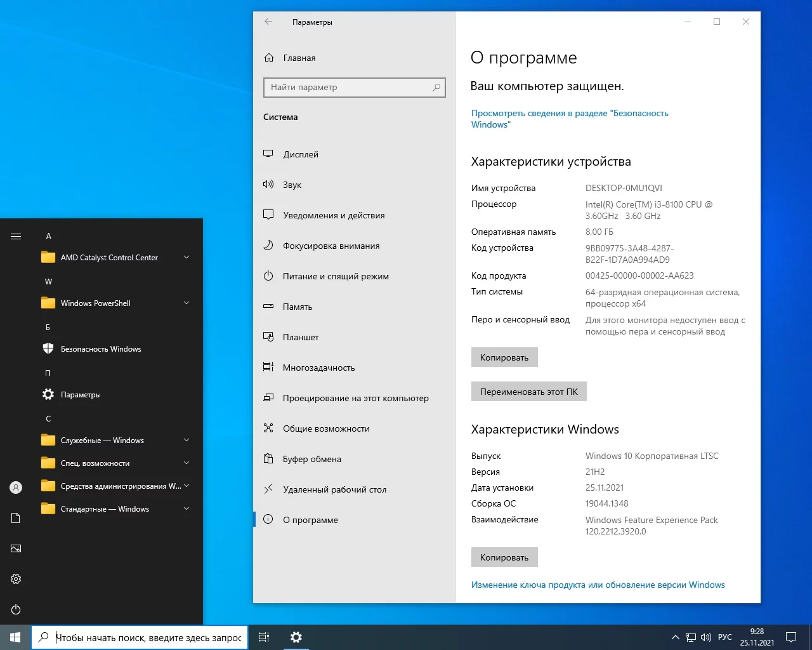The height and width of the screenshot is (650, 812).
Task: Open the taskbar clock showing 9:28
Action: tap(757, 637)
